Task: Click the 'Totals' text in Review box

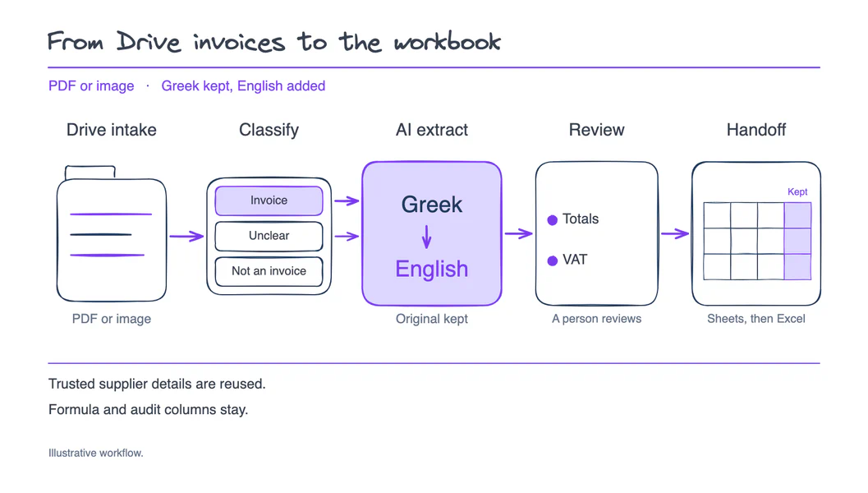Action: pyautogui.click(x=581, y=219)
